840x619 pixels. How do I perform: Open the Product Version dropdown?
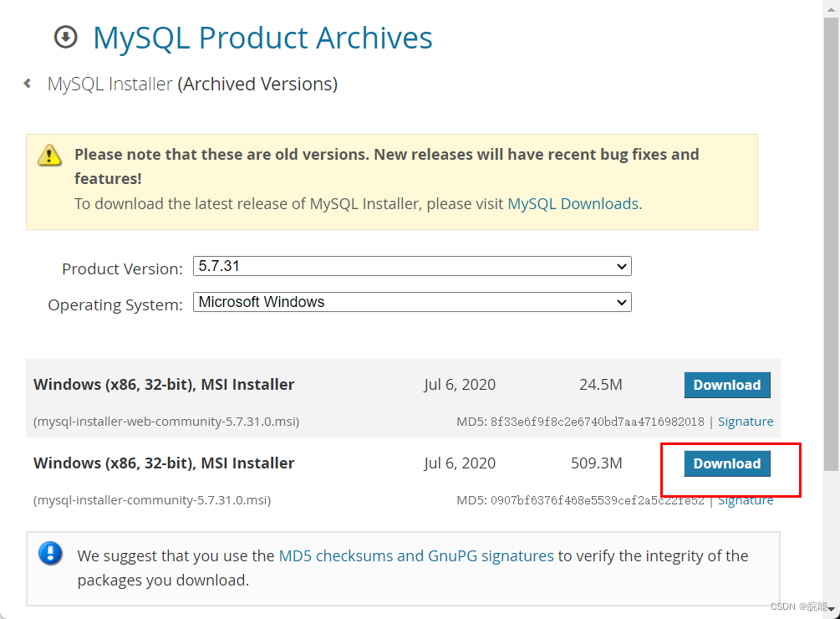(x=411, y=266)
